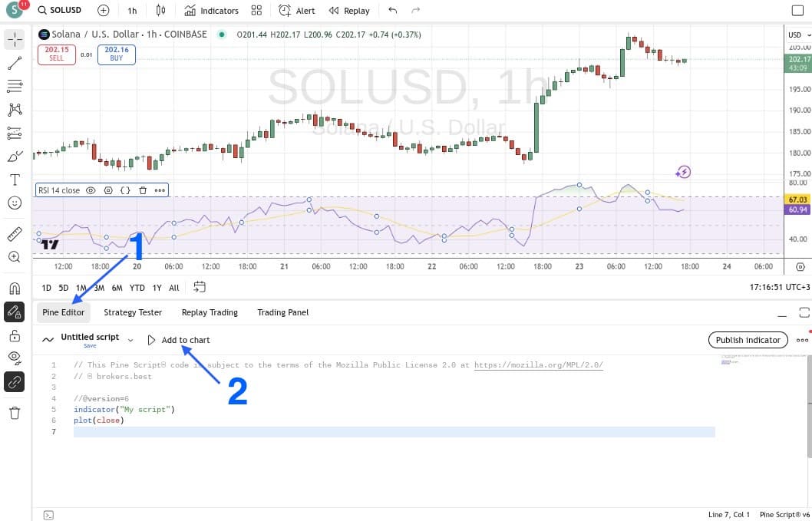The width and height of the screenshot is (812, 521).
Task: Open the candlestick chart type menu
Action: (x=160, y=10)
